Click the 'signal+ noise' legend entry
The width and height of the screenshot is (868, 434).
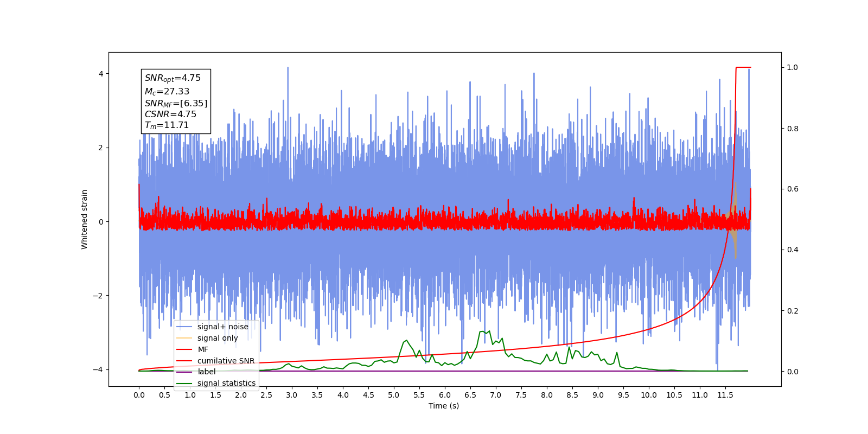213,327
